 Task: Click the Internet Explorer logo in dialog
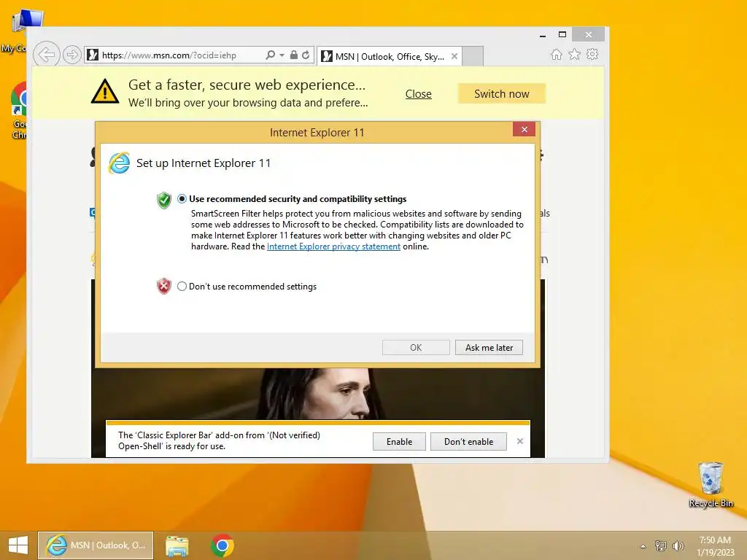click(119, 163)
